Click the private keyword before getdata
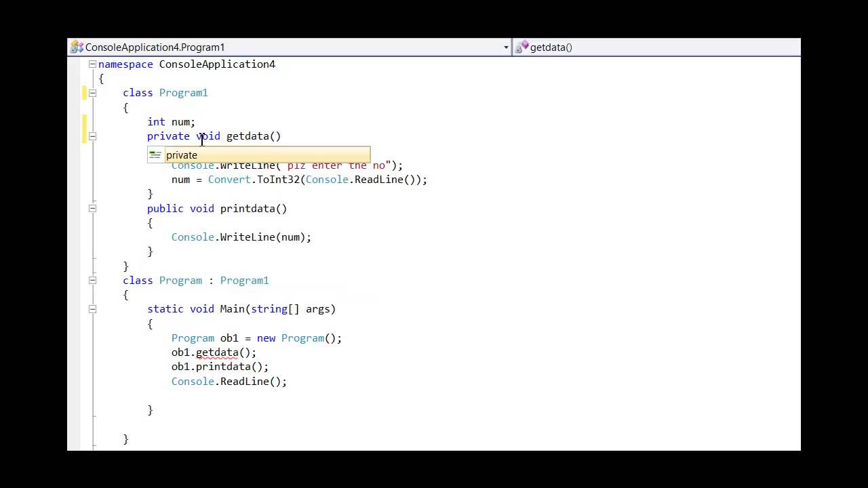Viewport: 868px width, 488px height. coord(168,136)
